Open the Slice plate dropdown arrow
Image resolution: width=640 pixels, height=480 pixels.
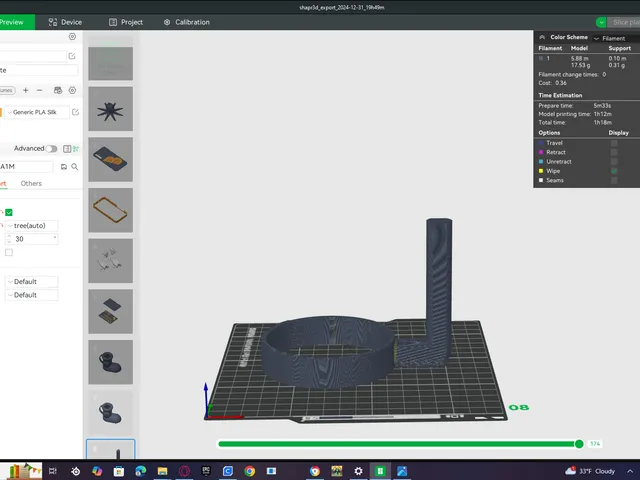[x=601, y=22]
